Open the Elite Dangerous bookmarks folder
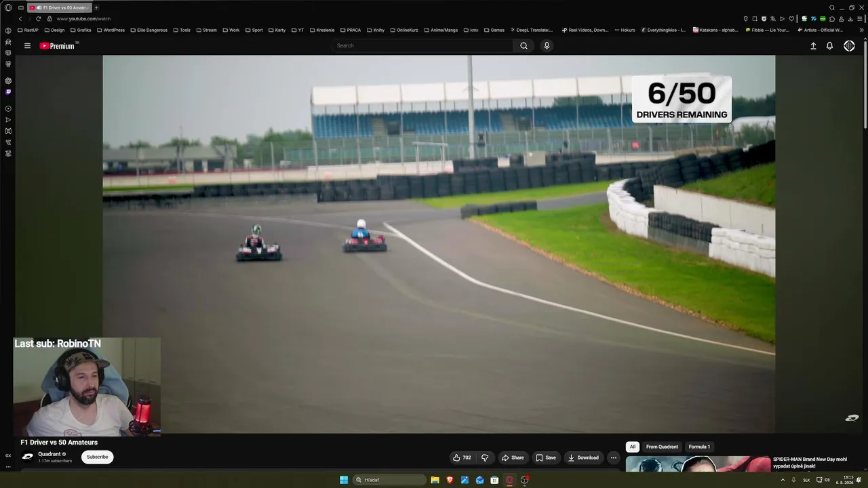The height and width of the screenshot is (488, 868). (x=149, y=30)
